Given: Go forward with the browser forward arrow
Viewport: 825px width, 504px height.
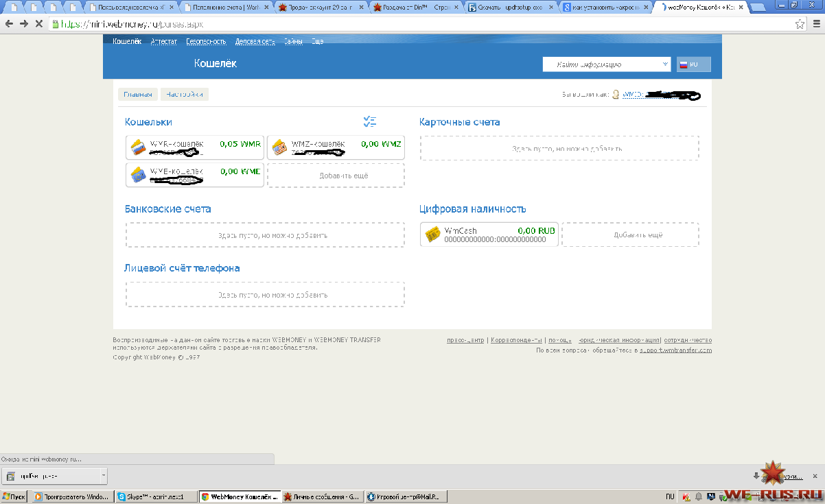Looking at the screenshot, I should pos(24,23).
